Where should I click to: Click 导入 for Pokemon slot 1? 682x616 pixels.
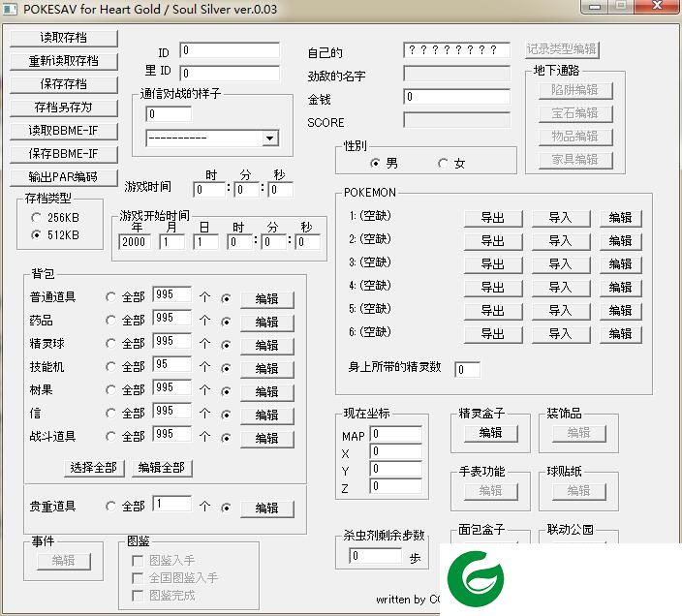(x=561, y=218)
